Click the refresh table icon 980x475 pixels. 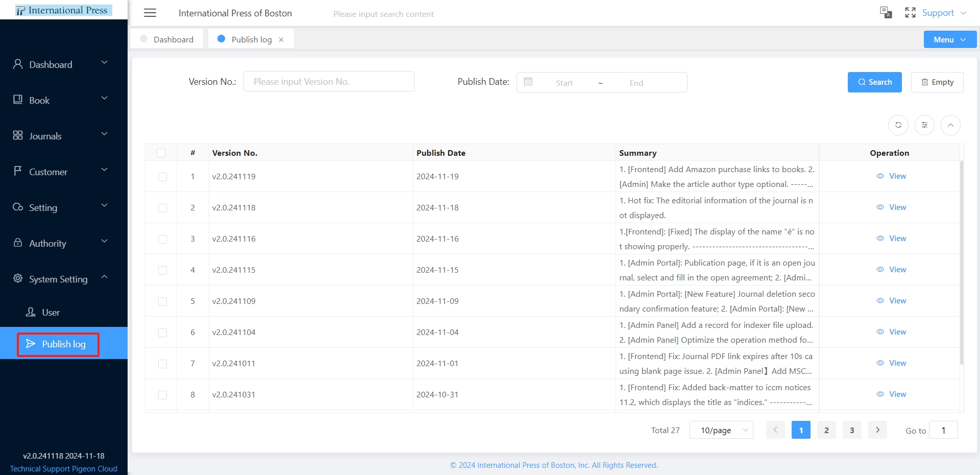click(898, 125)
